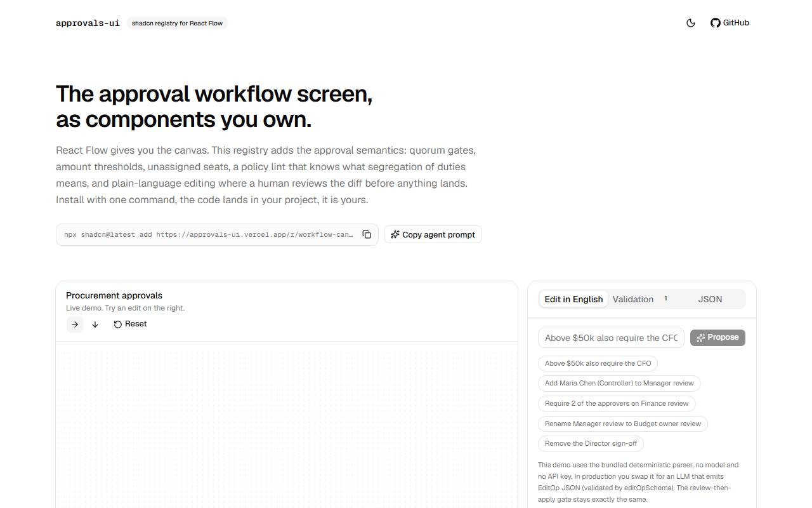Select 'Require 2 of the approvers on Finance review'
The height and width of the screenshot is (508, 812).
[x=617, y=403]
